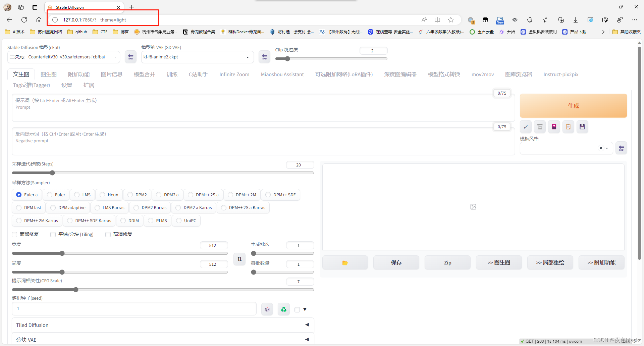Expand extra seed options triangle
This screenshot has height=346, width=644.
point(305,309)
